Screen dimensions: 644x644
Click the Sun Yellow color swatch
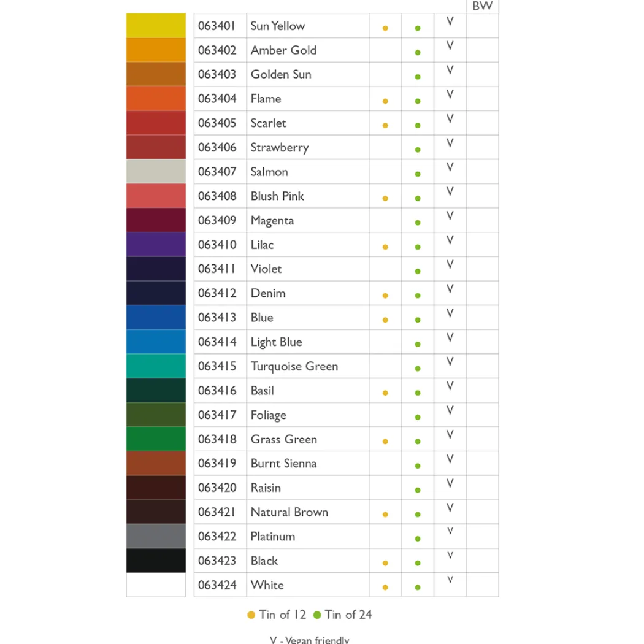pyautogui.click(x=156, y=26)
